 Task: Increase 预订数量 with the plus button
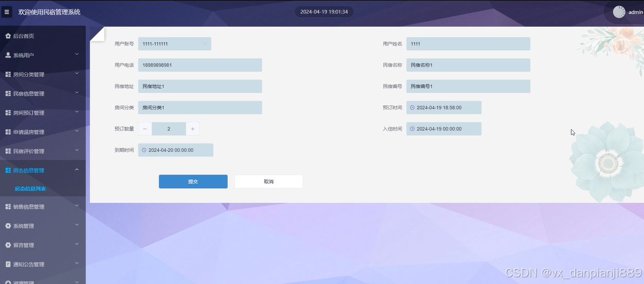193,129
